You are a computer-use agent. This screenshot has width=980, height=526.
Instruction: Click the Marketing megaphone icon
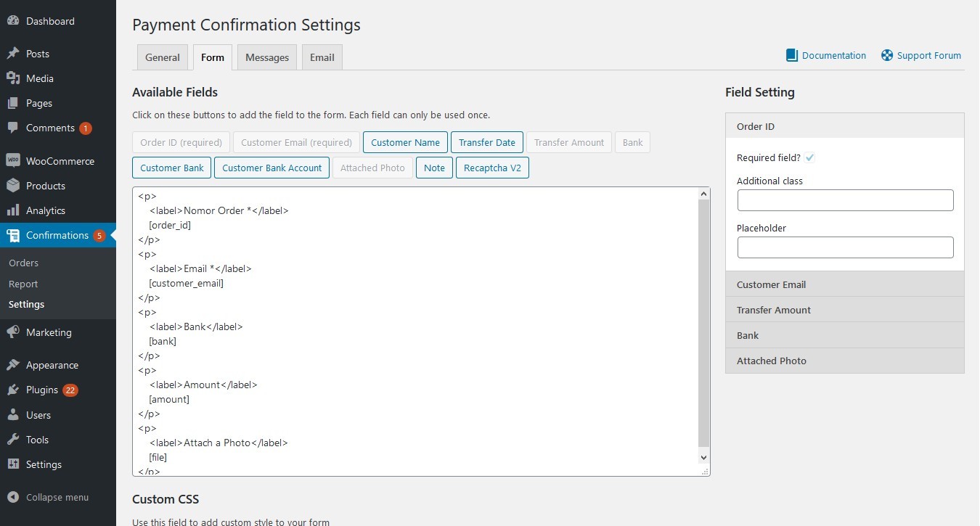tap(13, 332)
